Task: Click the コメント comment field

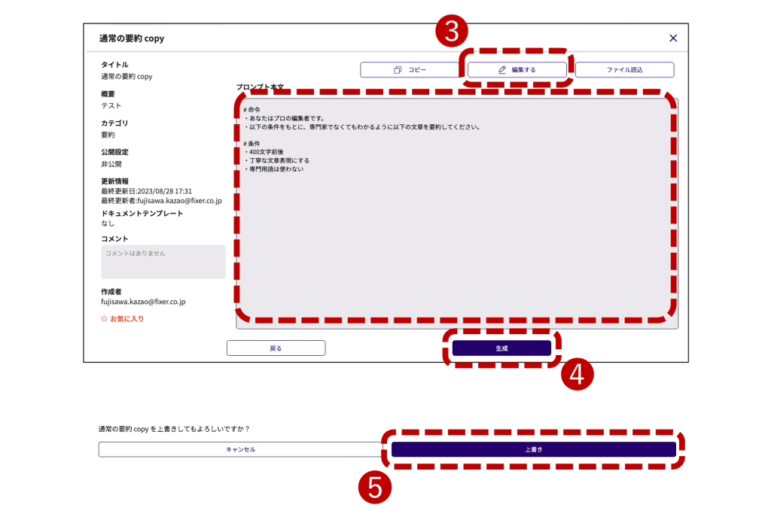Action: click(x=163, y=262)
